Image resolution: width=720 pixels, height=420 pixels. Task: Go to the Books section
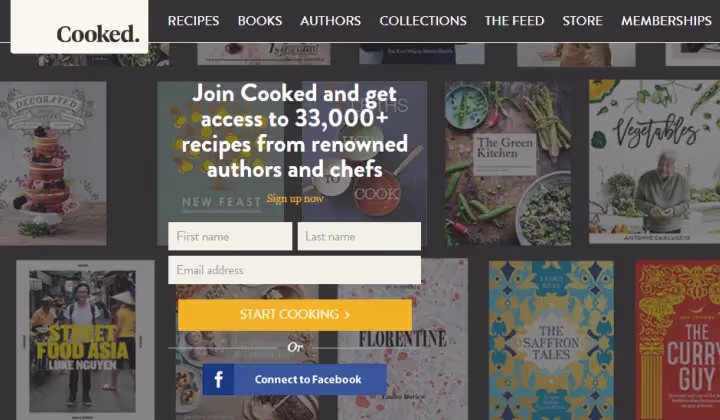pyautogui.click(x=260, y=21)
